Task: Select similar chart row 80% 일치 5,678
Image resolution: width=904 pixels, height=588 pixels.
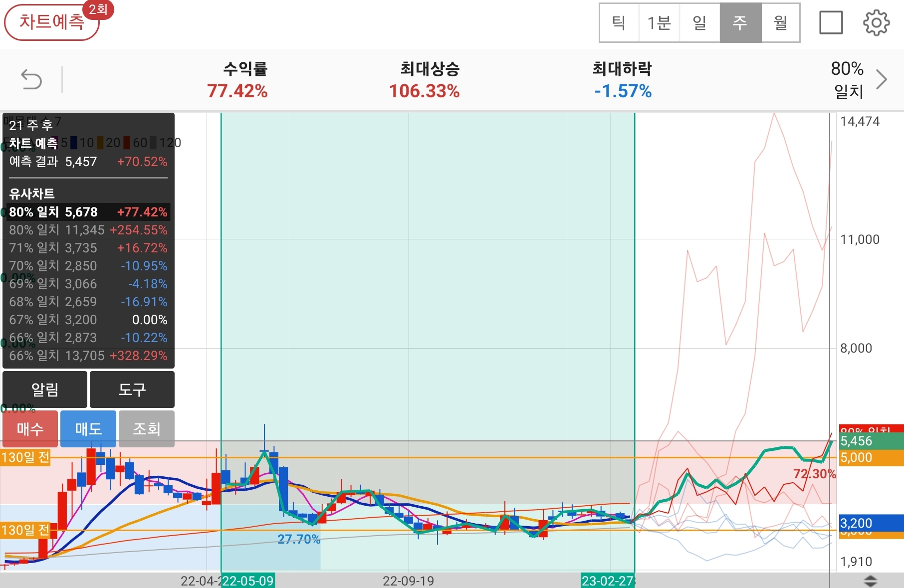Action: tap(88, 212)
